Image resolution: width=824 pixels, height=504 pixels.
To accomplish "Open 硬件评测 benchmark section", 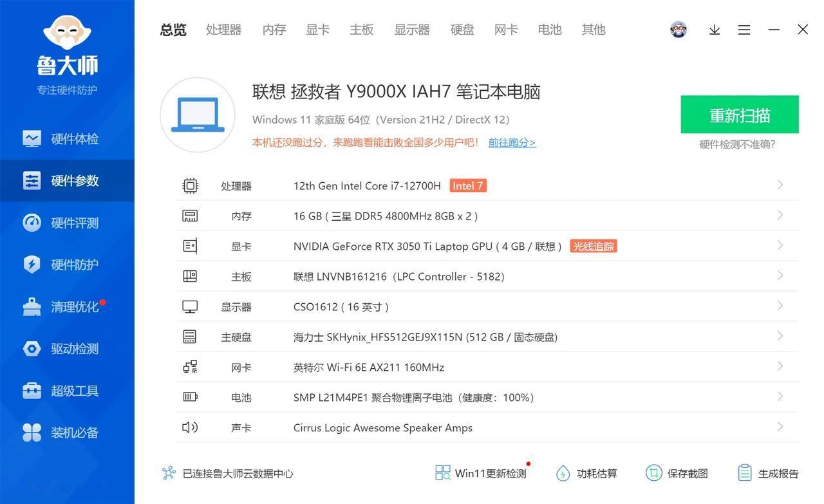I will [x=67, y=223].
